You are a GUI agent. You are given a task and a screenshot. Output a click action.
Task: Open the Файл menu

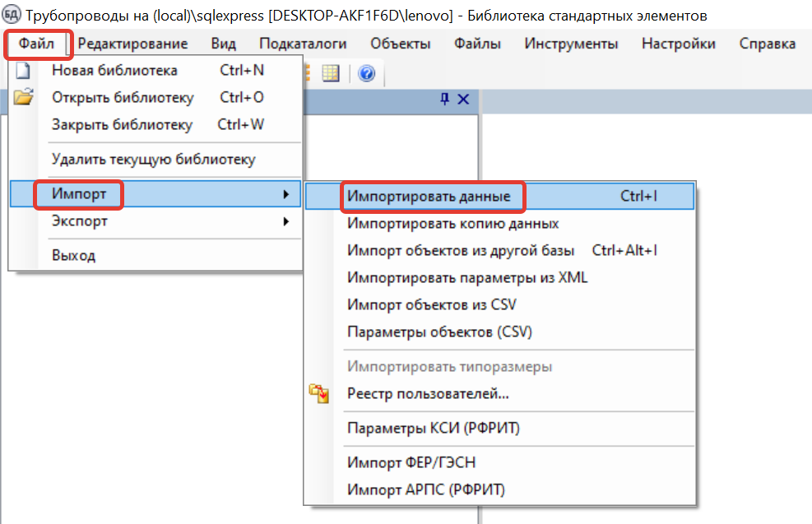pyautogui.click(x=36, y=44)
